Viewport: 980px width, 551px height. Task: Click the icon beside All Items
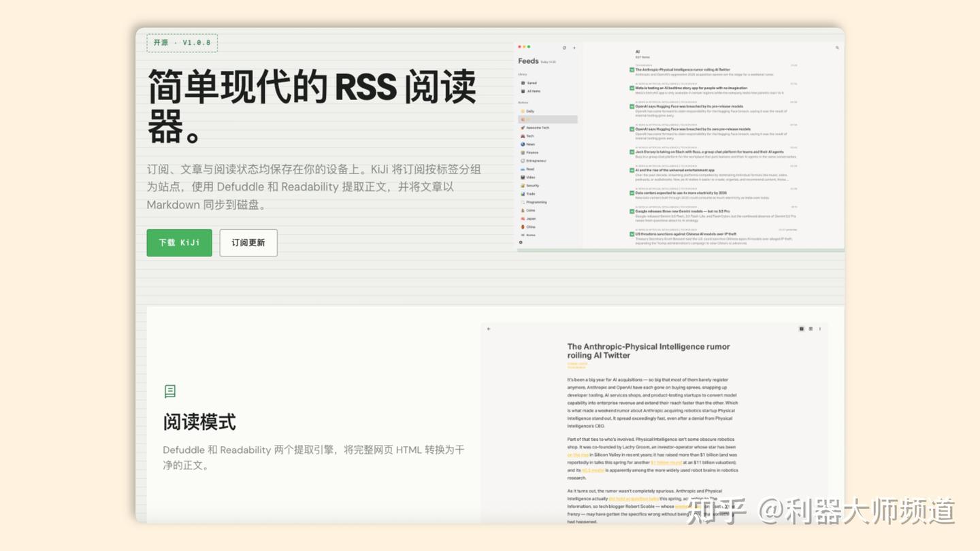click(523, 91)
